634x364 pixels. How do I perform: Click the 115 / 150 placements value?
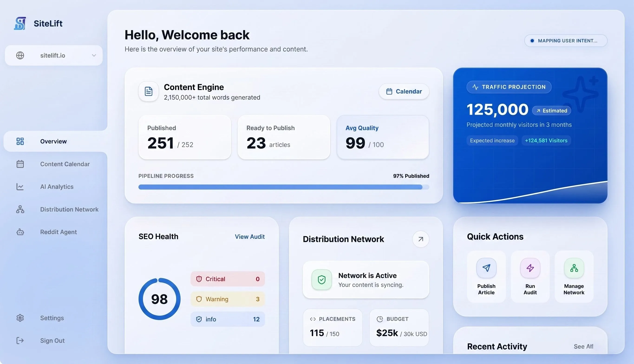click(324, 333)
